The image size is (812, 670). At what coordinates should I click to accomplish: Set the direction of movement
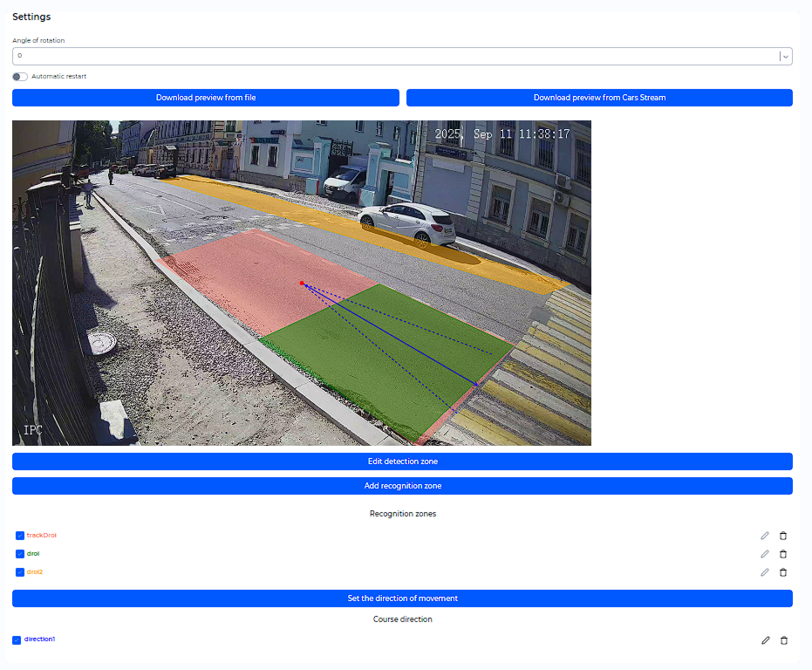click(x=402, y=598)
